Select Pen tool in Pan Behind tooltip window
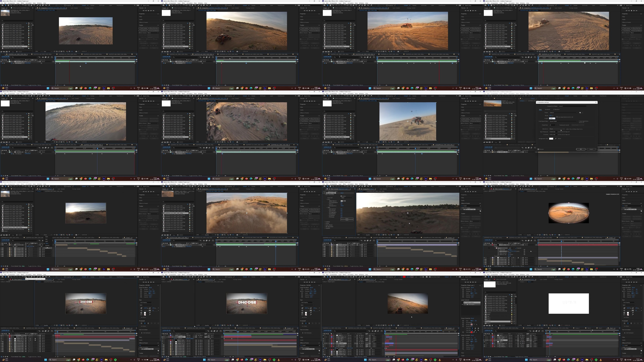The height and width of the screenshot is (362, 644). 32,277
